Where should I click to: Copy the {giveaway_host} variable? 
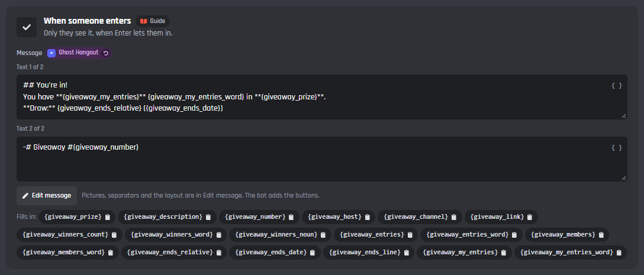339,216
